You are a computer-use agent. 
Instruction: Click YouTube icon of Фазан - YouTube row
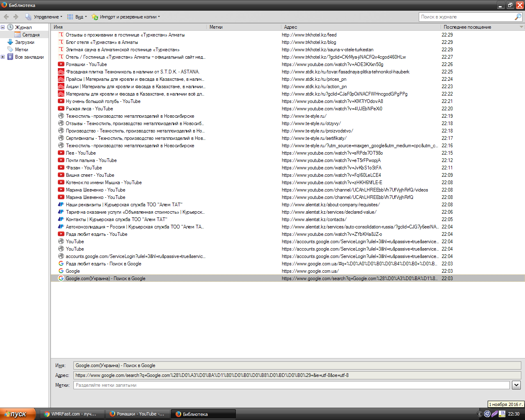[x=61, y=168]
